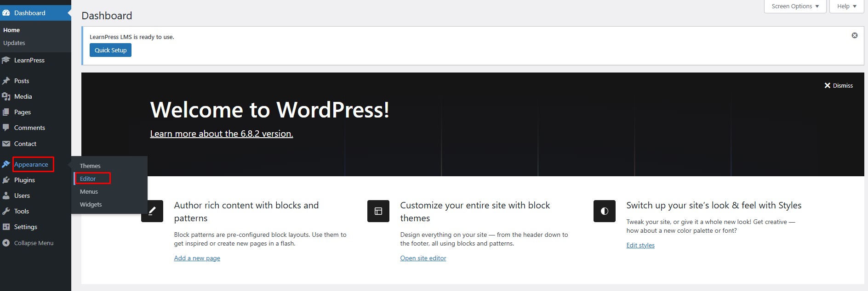Click the Comments speech bubble icon
868x291 pixels.
[x=6, y=128]
